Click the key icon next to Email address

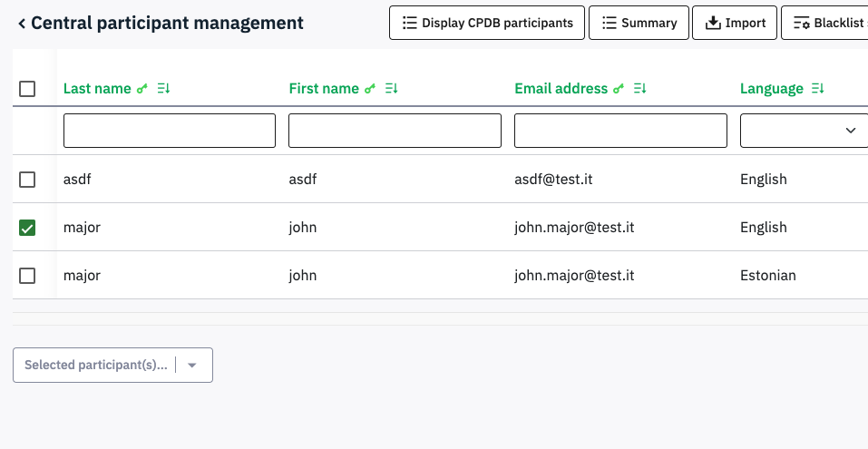coord(618,89)
